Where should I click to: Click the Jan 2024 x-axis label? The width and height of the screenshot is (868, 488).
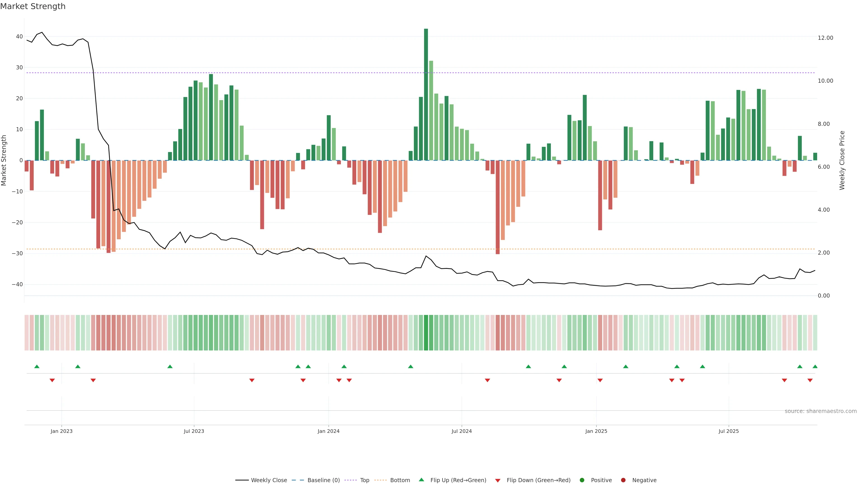click(328, 431)
